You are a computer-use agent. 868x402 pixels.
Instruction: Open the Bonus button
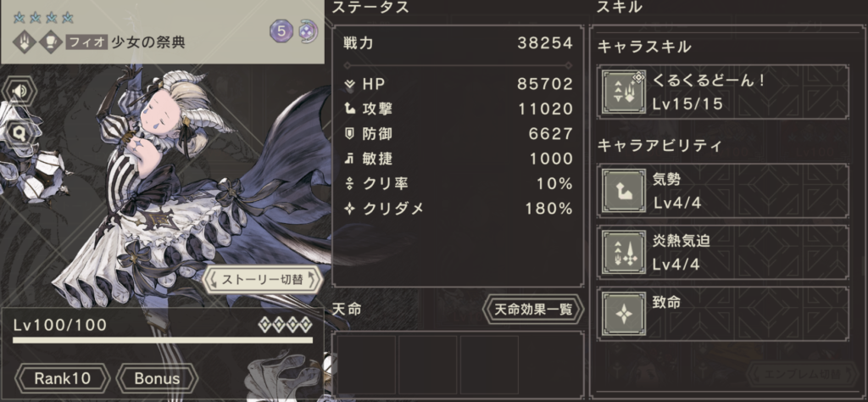pyautogui.click(x=157, y=379)
